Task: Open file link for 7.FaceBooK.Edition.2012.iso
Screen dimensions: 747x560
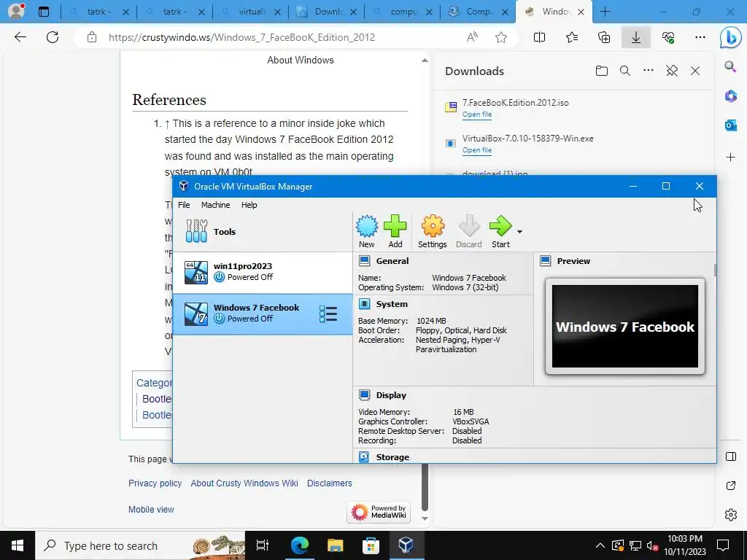Action: point(477,114)
